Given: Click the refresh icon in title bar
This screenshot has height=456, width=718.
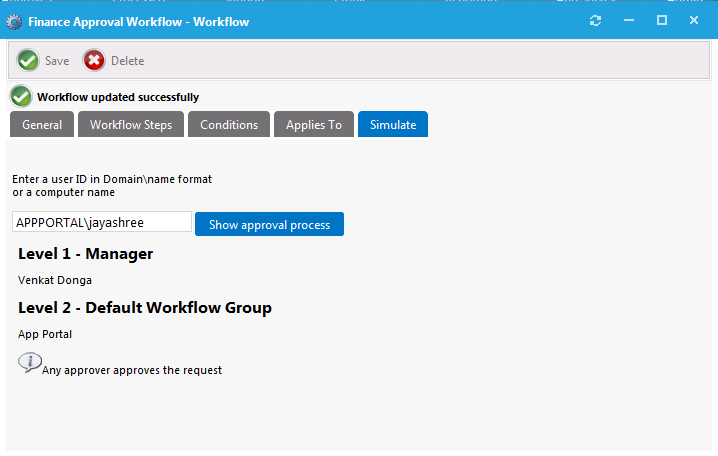Looking at the screenshot, I should pyautogui.click(x=596, y=21).
